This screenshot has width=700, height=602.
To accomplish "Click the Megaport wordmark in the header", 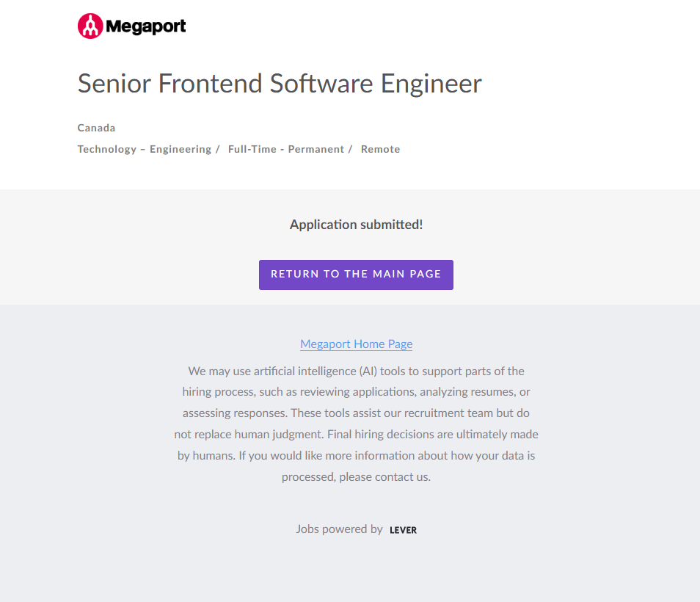I will pyautogui.click(x=145, y=27).
